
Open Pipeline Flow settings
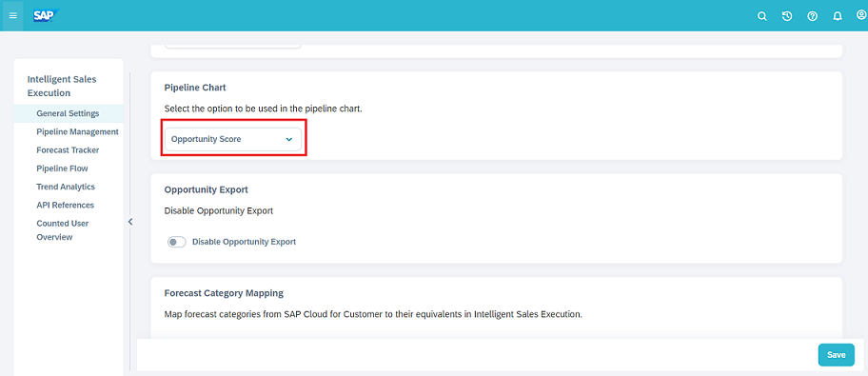[x=62, y=168]
